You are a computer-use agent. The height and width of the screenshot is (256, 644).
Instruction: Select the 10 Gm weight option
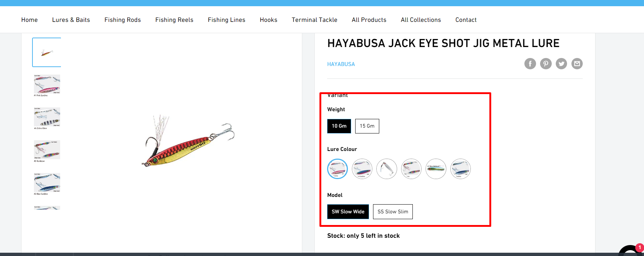pos(339,126)
